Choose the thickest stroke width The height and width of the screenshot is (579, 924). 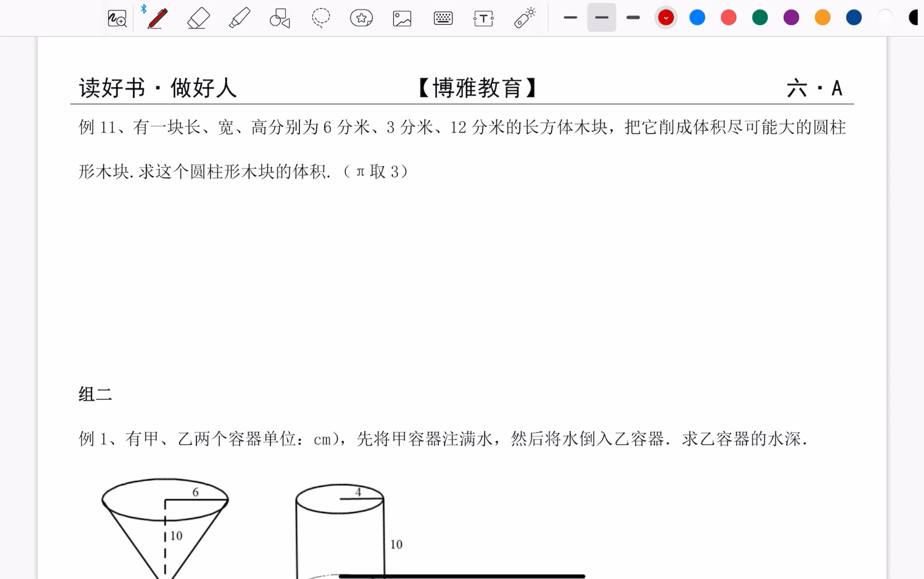point(633,18)
